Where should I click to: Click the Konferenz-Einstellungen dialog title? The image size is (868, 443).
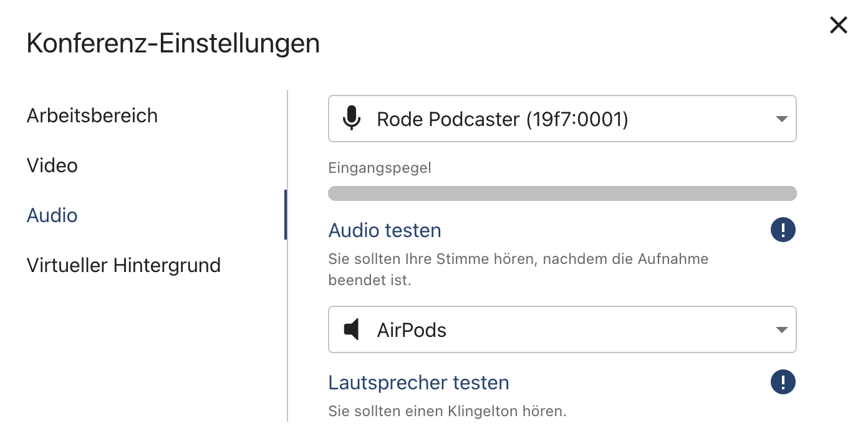173,44
